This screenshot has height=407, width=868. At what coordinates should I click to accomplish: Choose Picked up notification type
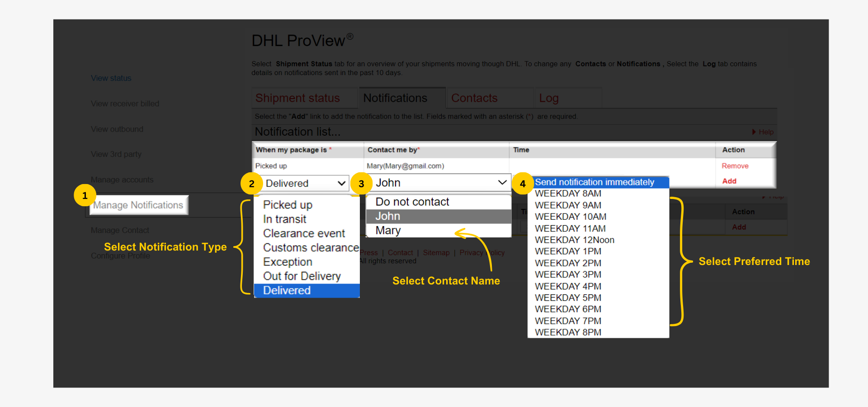click(x=307, y=205)
